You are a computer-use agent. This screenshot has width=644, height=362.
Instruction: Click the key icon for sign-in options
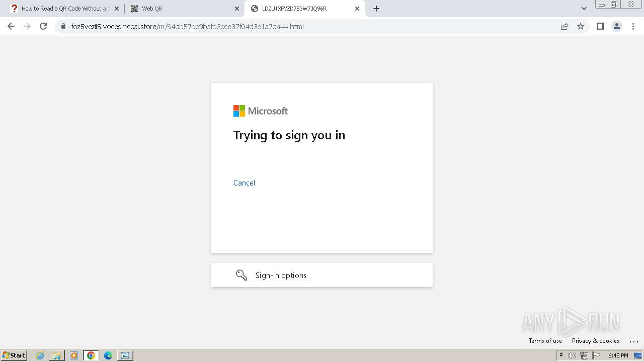(x=242, y=275)
